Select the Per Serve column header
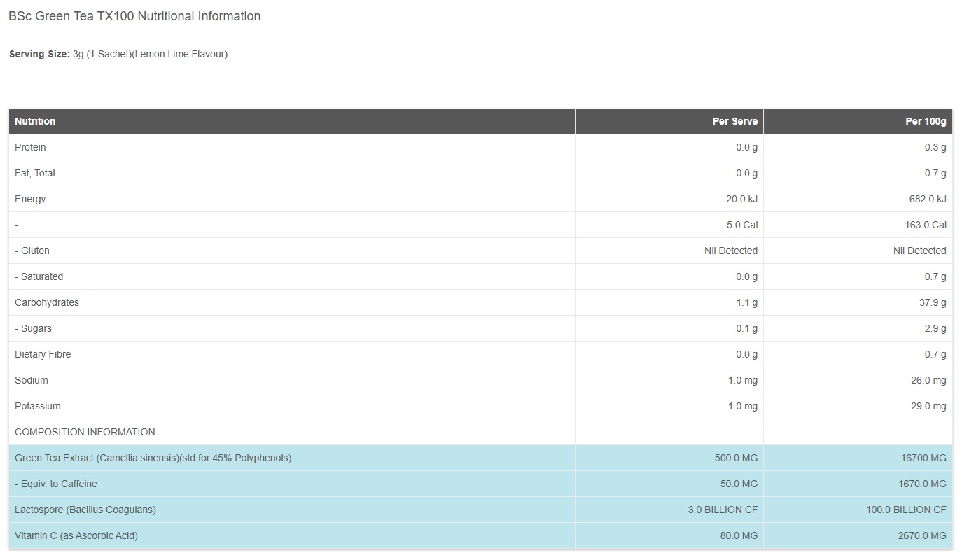 (x=734, y=121)
